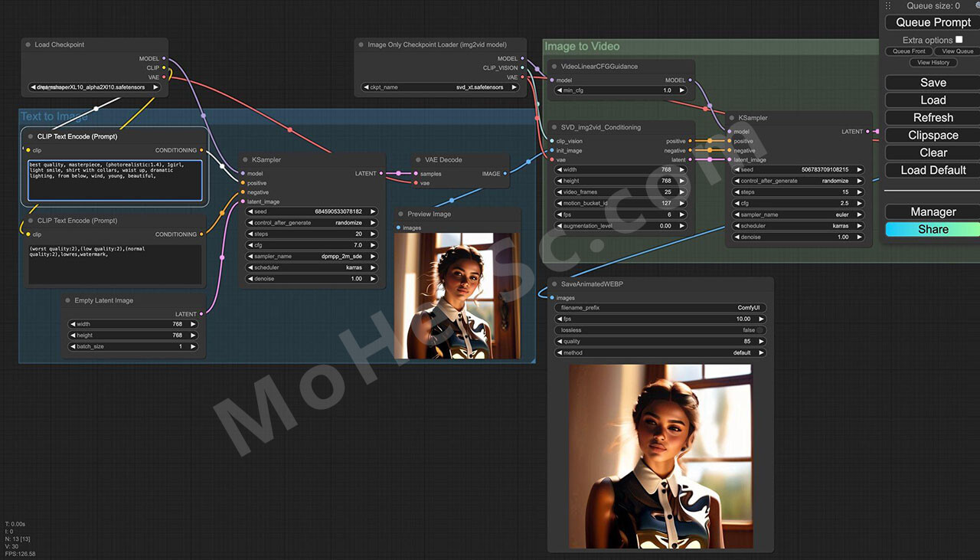Image resolution: width=980 pixels, height=560 pixels.
Task: Increase the width arrow in Empty Latent Image
Action: click(194, 324)
